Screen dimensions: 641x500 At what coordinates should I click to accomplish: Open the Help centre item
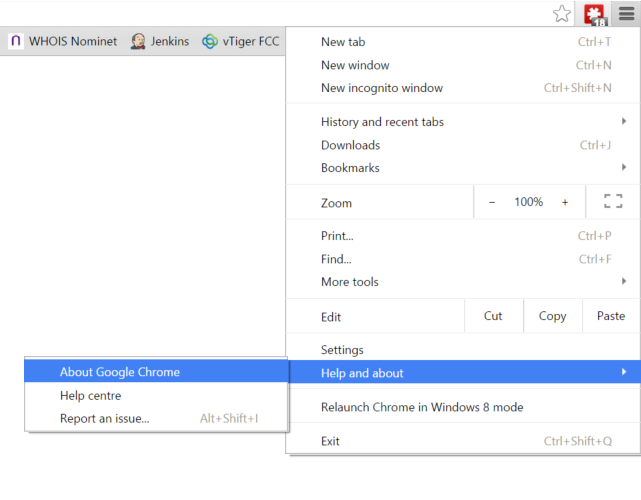[156, 396]
